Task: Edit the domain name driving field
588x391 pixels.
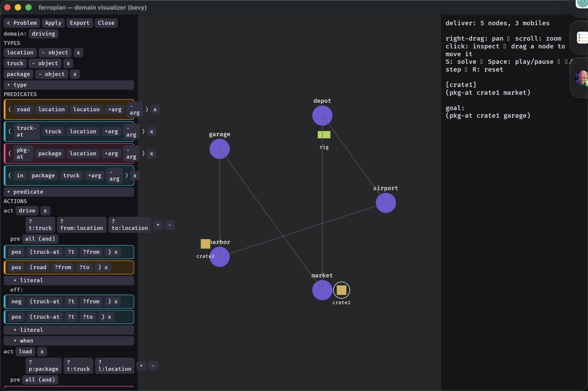Action: [43, 34]
